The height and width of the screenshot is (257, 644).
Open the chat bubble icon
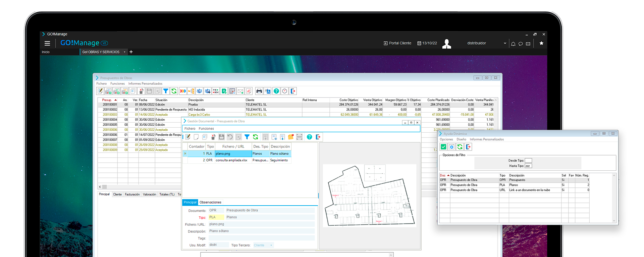click(521, 44)
